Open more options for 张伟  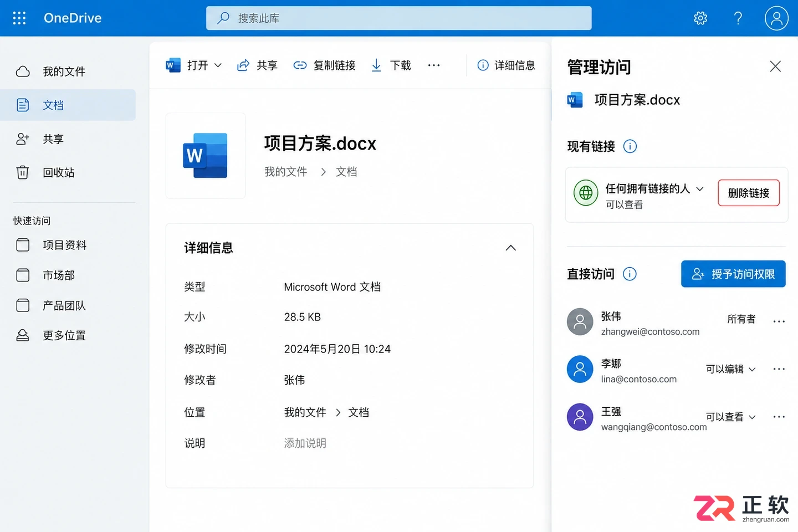click(779, 321)
